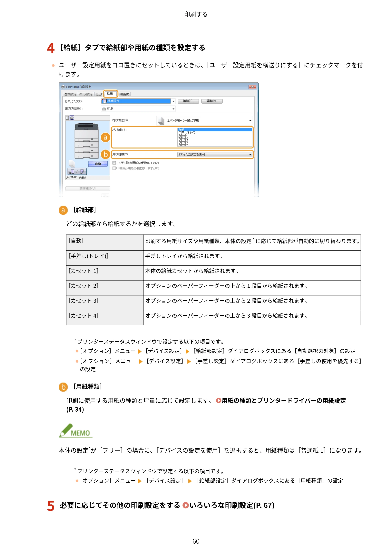The image size is (392, 555).
Task: Click the right page icon in the preview button pair
Action: [x=82, y=172]
